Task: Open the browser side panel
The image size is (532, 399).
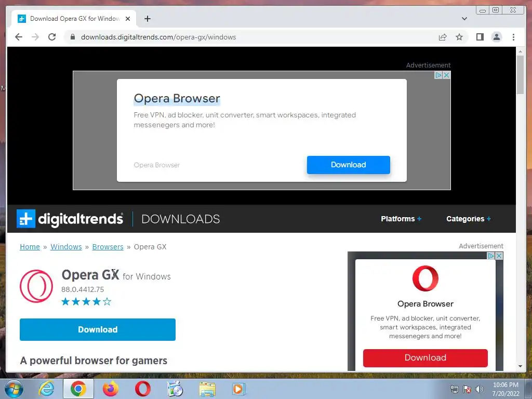Action: tap(480, 37)
